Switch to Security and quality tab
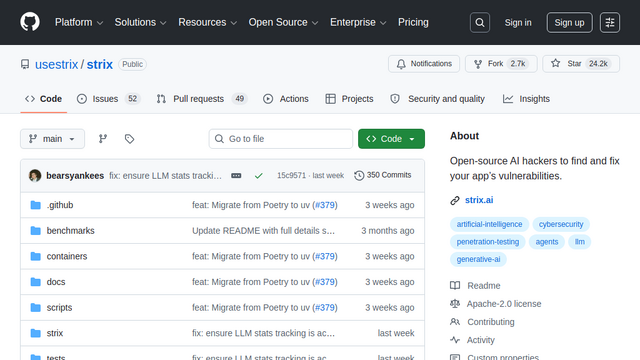 [438, 99]
